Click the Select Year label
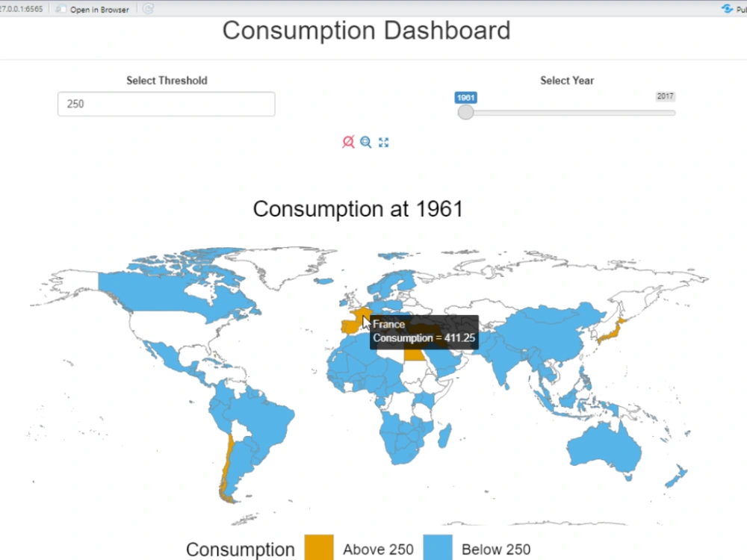Screen dimensions: 747x560 [x=567, y=81]
